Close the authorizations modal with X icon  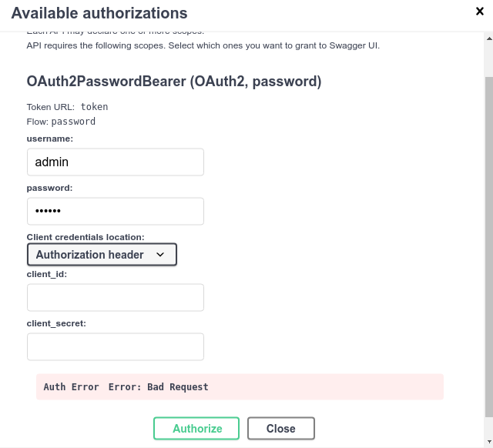tap(479, 12)
